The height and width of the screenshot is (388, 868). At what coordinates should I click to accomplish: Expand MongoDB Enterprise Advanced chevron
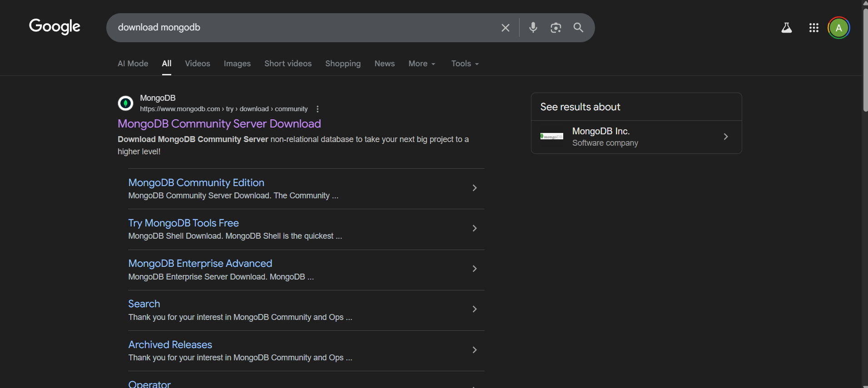[x=475, y=269]
